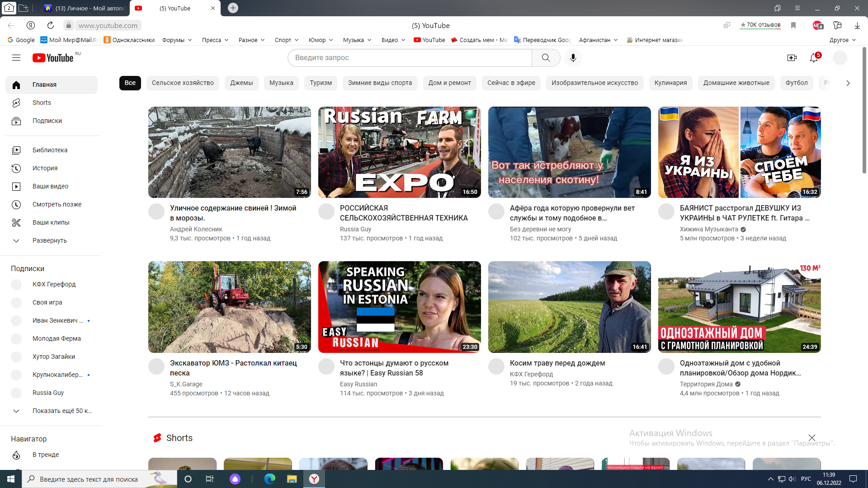868x488 pixels.
Task: Open the YouTube hamburger guide menu
Action: [x=16, y=58]
